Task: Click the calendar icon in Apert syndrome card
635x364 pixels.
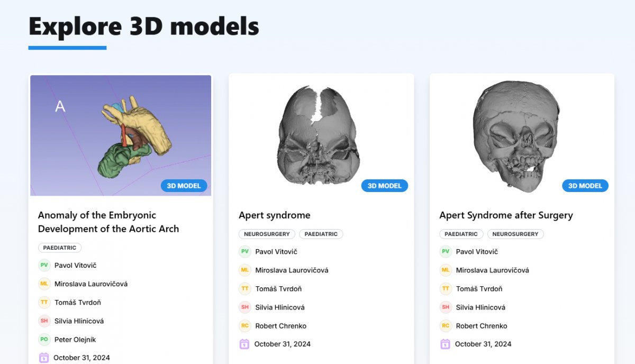Action: click(x=244, y=344)
